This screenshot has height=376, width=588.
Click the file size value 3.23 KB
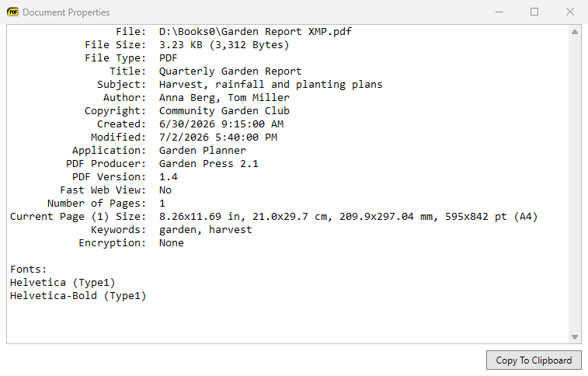181,45
